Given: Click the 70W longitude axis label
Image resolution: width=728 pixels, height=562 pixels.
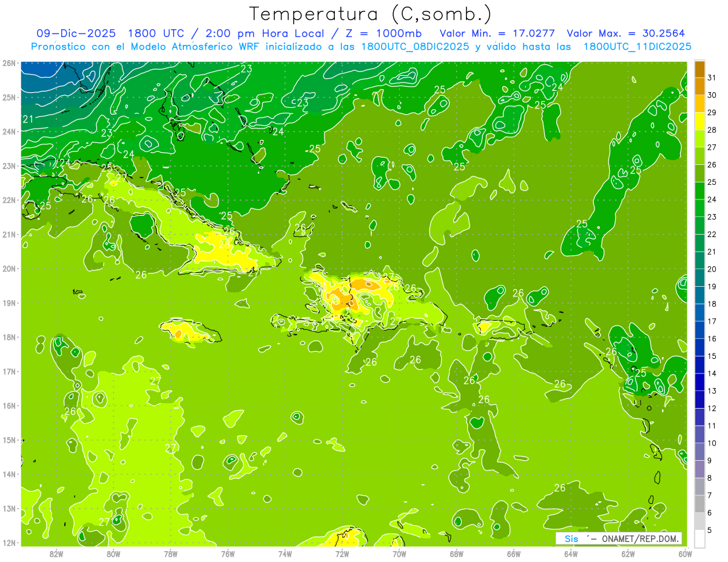Looking at the screenshot, I should [x=399, y=554].
